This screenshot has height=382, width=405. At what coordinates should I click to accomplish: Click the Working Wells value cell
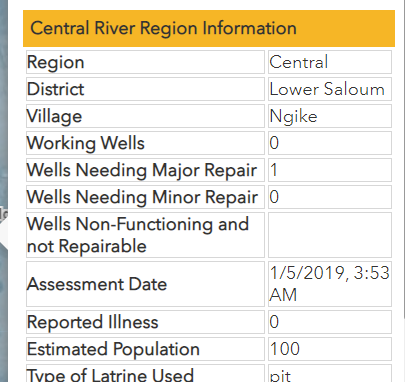330,143
